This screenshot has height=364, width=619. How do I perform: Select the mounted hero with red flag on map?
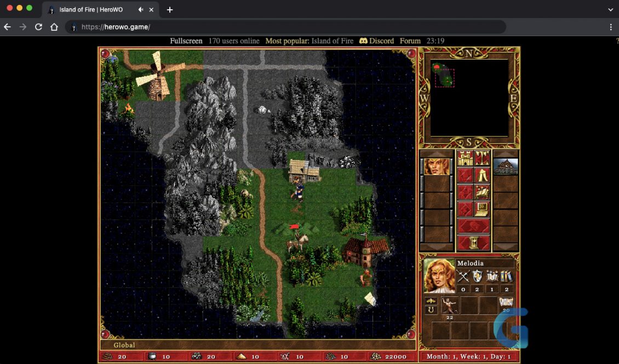pos(297,238)
